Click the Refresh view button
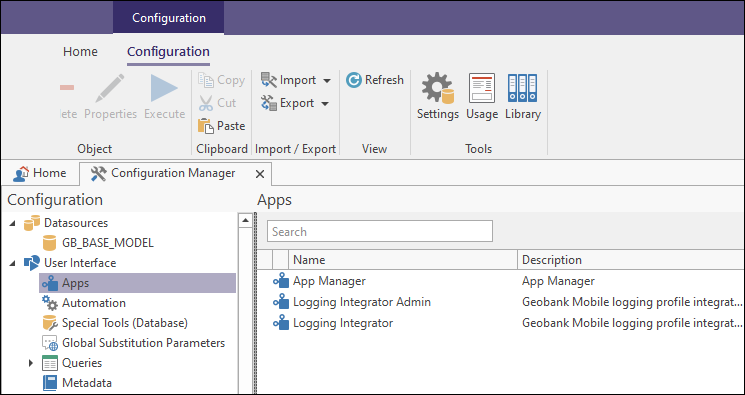 tap(375, 80)
